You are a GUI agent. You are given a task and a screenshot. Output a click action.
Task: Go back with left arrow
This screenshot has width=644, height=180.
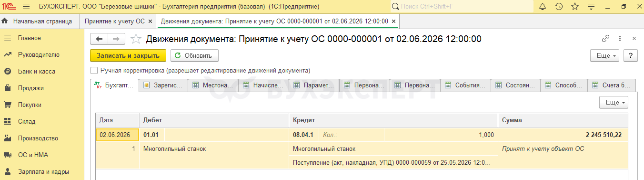click(x=99, y=39)
